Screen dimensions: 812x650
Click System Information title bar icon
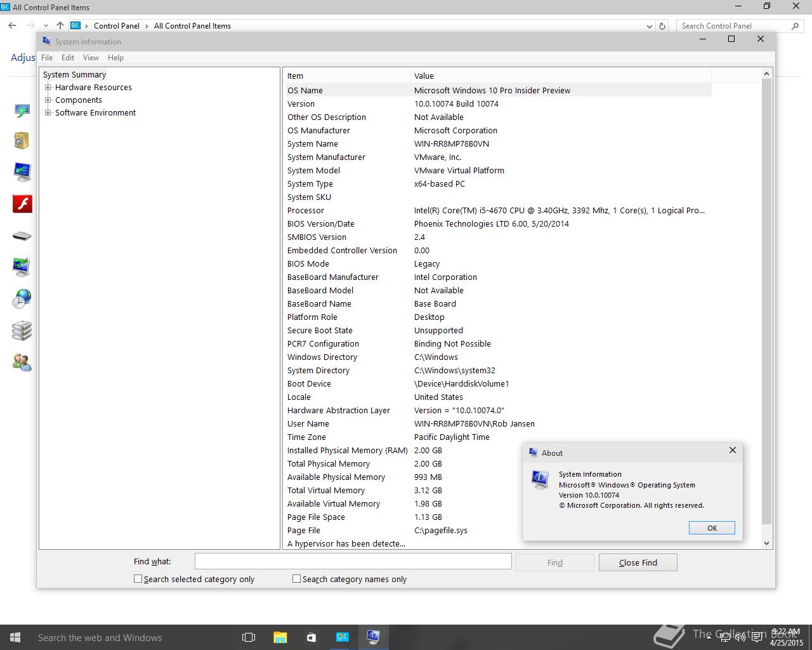46,41
